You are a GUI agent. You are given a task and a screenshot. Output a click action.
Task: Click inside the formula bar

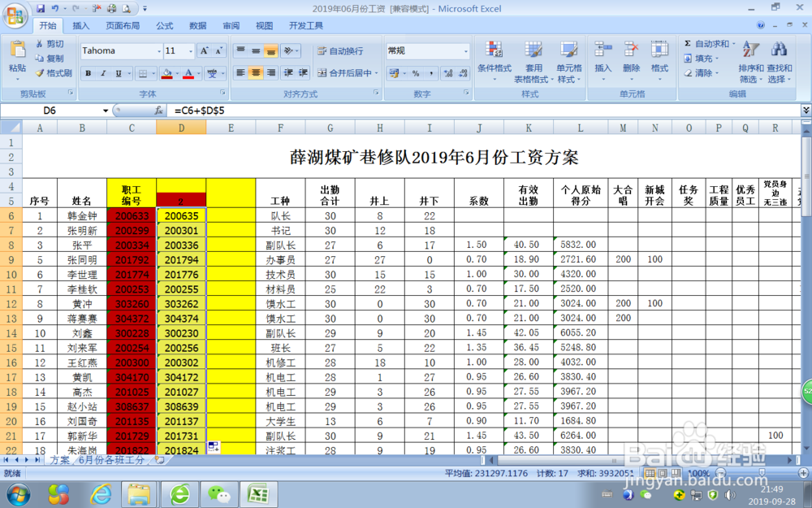pyautogui.click(x=325, y=110)
